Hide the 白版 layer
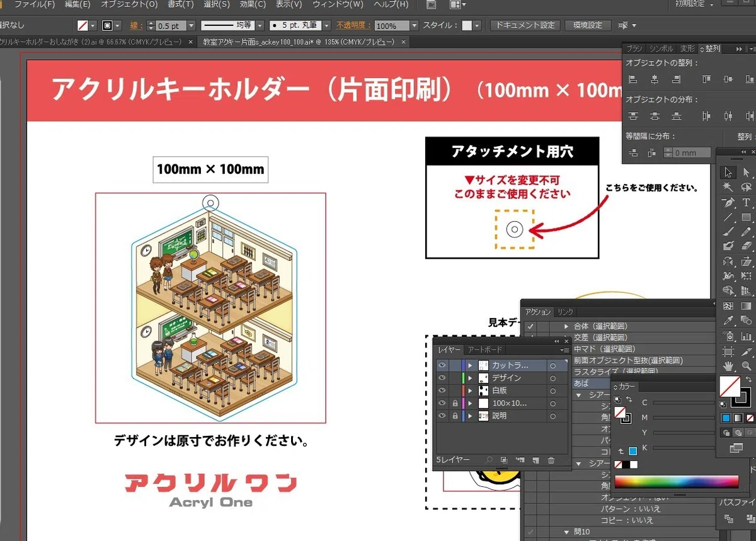756x541 pixels. [x=442, y=390]
